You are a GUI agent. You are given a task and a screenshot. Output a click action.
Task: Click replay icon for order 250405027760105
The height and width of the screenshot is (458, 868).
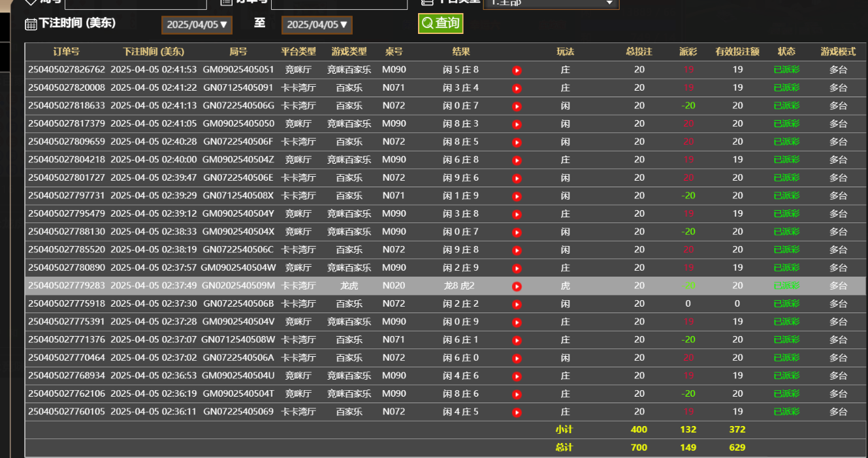tap(517, 412)
